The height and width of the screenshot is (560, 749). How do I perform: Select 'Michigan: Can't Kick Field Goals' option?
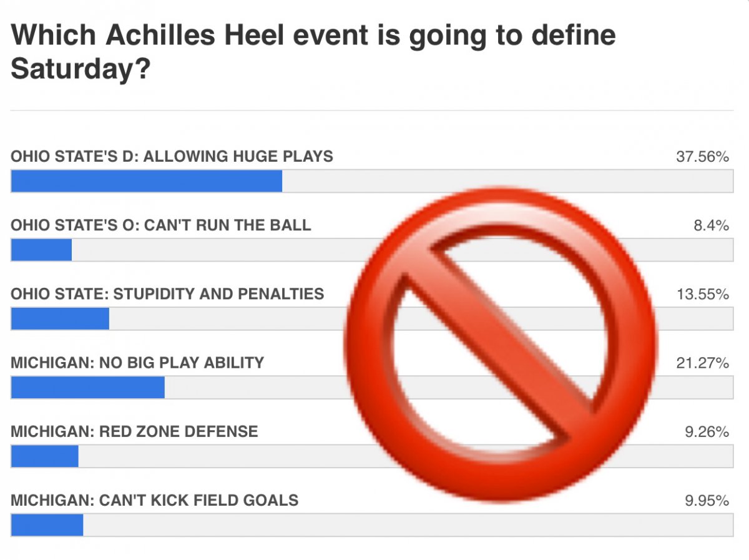pyautogui.click(x=154, y=500)
